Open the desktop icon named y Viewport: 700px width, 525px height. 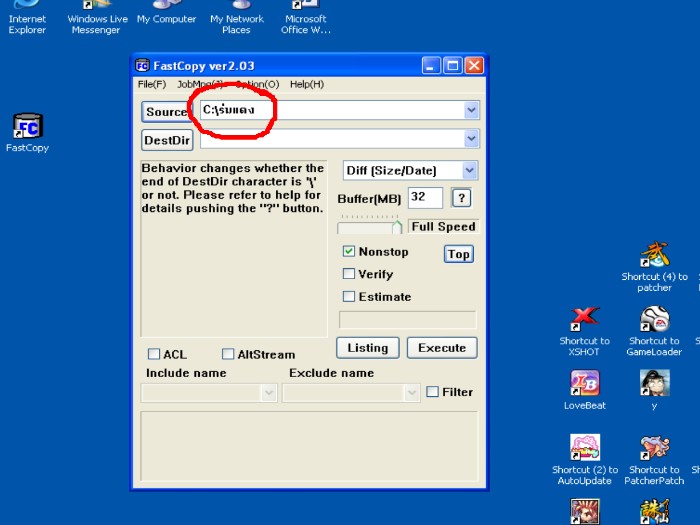point(654,390)
